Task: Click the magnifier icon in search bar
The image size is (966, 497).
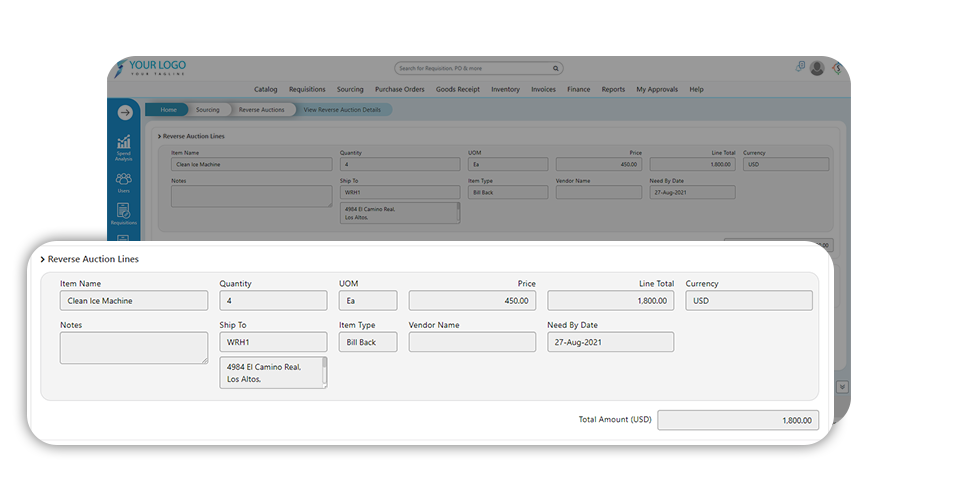Action: tap(556, 68)
